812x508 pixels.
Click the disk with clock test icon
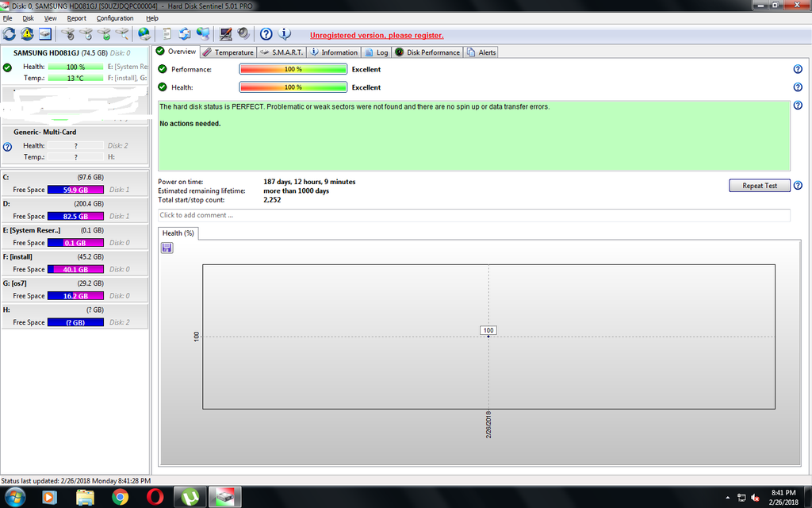tap(86, 34)
